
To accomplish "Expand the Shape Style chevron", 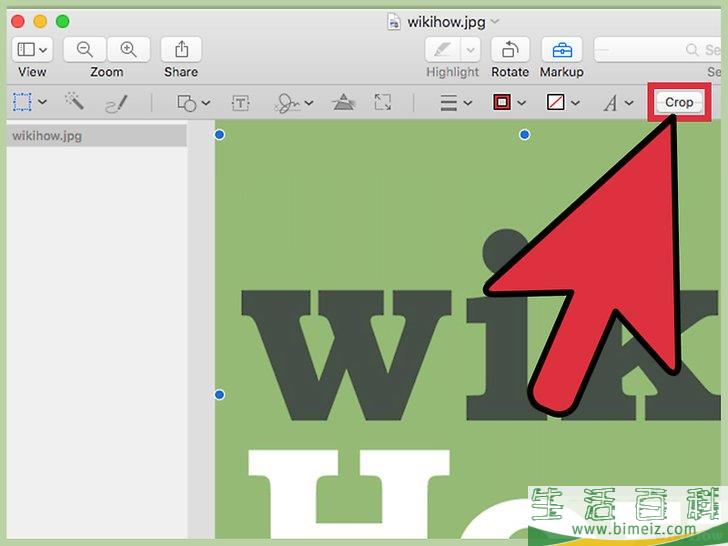I will tap(468, 103).
